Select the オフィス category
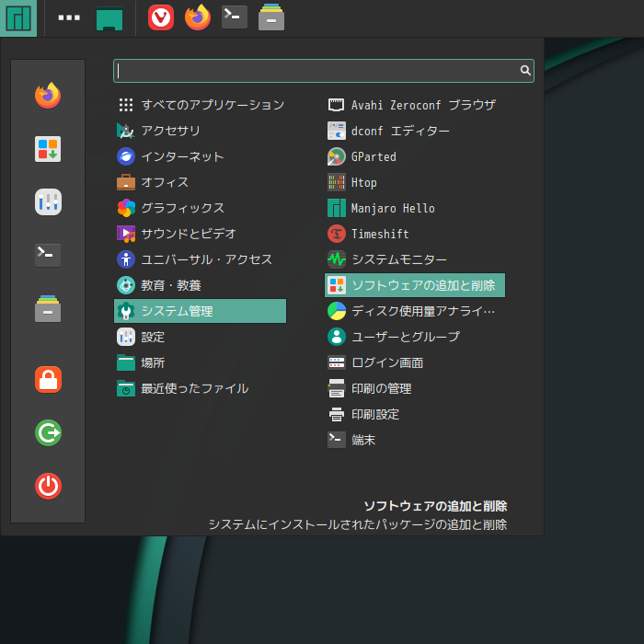The width and height of the screenshot is (644, 644). point(200,182)
